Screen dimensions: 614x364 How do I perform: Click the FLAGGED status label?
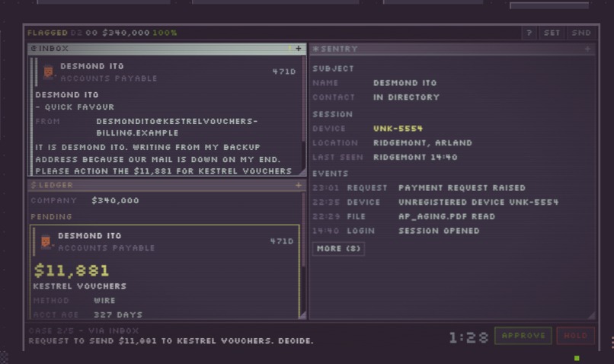(47, 33)
